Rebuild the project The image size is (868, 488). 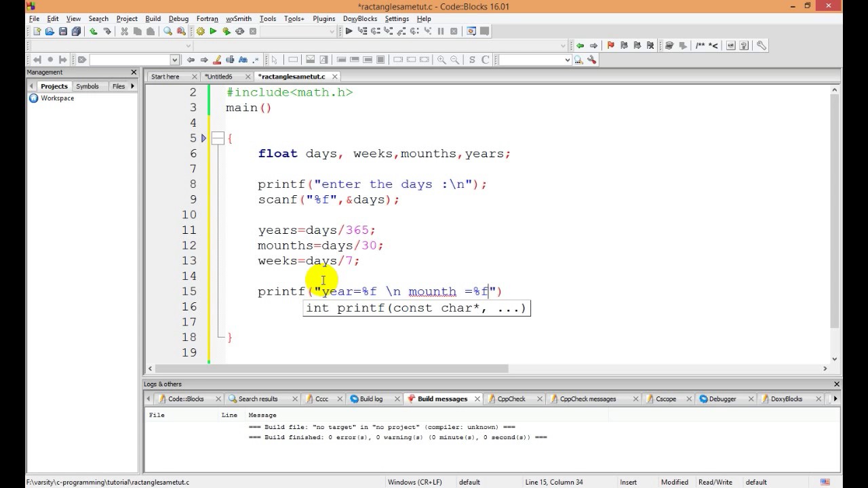239,31
